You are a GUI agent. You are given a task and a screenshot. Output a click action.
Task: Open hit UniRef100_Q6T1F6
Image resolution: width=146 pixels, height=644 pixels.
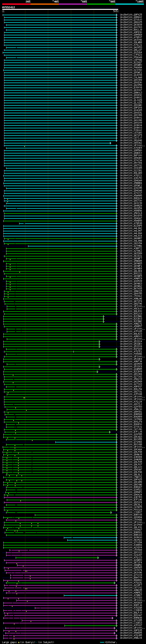tap(131, 301)
